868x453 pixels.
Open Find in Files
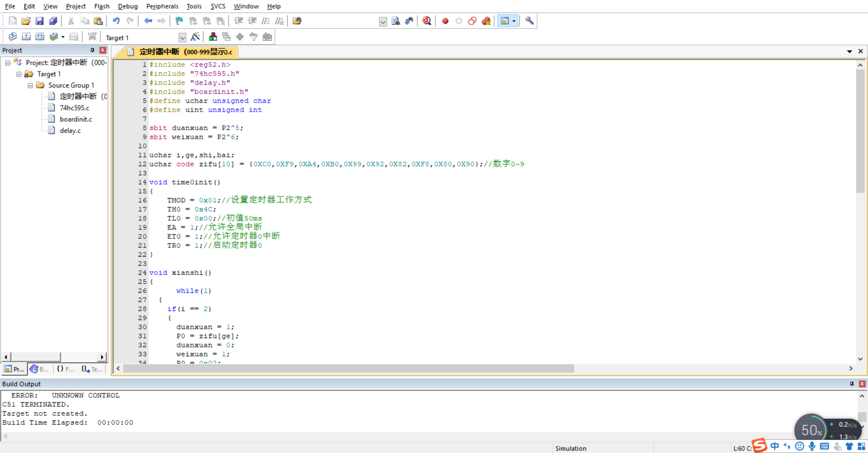297,21
